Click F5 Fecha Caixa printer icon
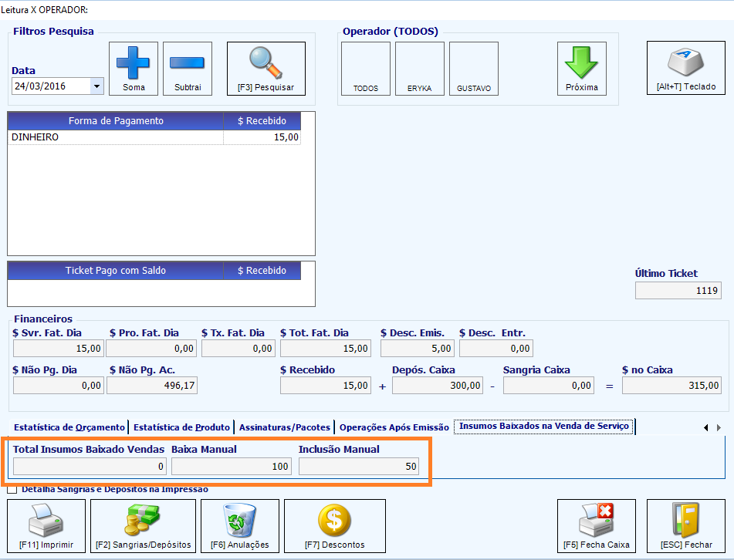Viewport: 734px width, 560px height. coord(597,526)
